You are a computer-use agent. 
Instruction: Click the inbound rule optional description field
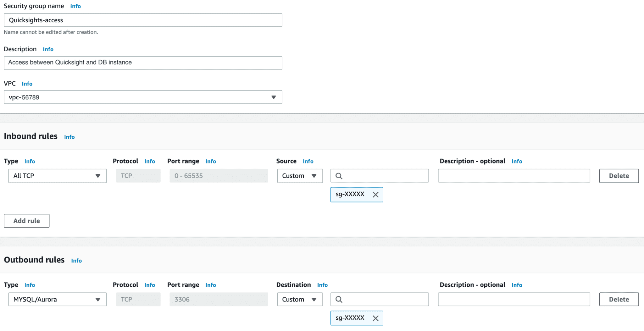514,176
